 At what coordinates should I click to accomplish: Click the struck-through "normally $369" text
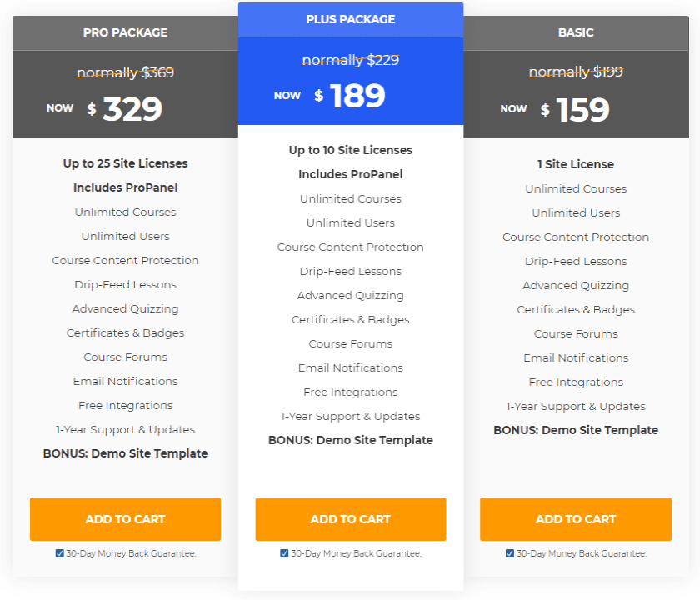point(125,72)
